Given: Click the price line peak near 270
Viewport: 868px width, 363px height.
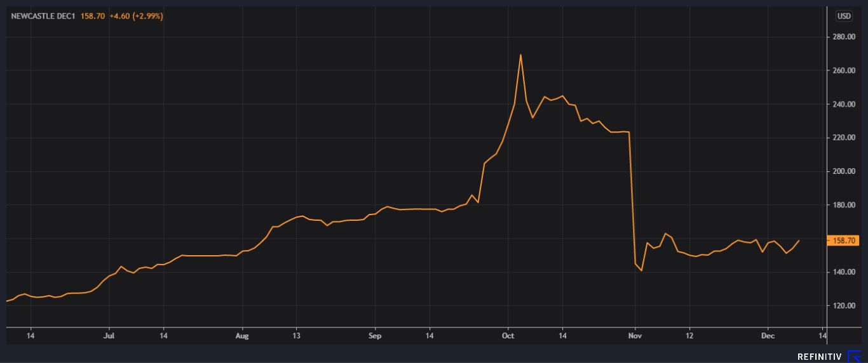Looking at the screenshot, I should pyautogui.click(x=520, y=55).
